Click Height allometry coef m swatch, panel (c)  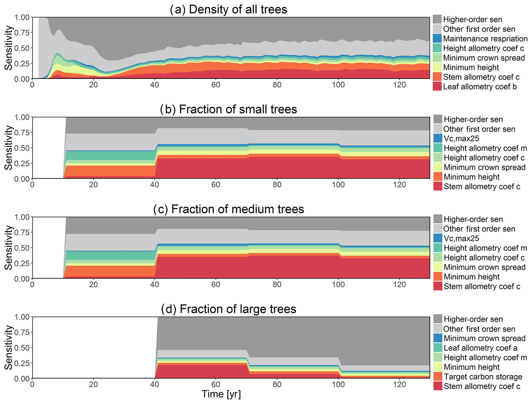[x=438, y=248]
